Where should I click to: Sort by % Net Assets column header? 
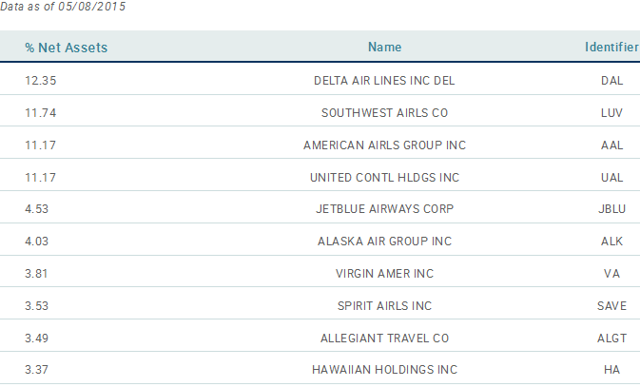[x=66, y=47]
